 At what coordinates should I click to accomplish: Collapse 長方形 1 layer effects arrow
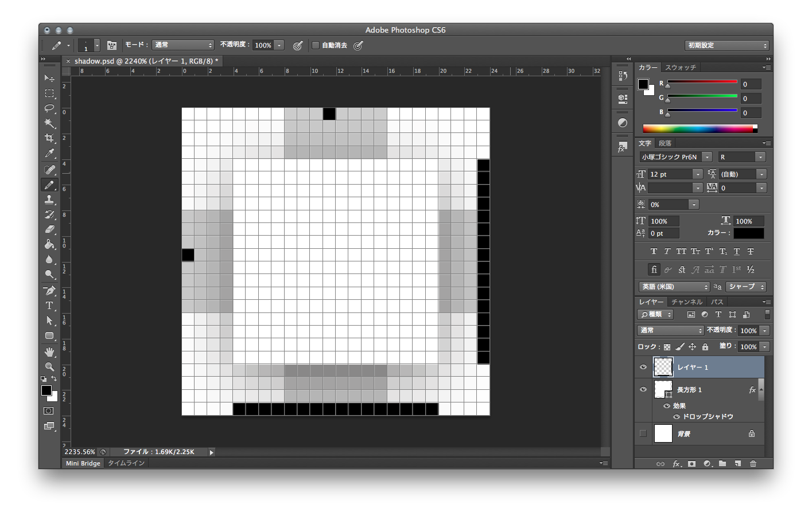761,389
